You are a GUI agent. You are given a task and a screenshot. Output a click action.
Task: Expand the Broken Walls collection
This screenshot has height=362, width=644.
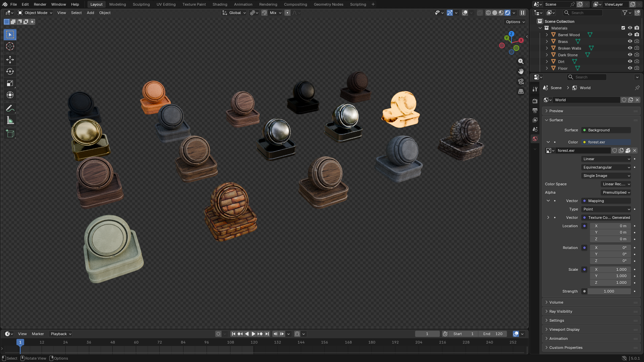point(547,48)
